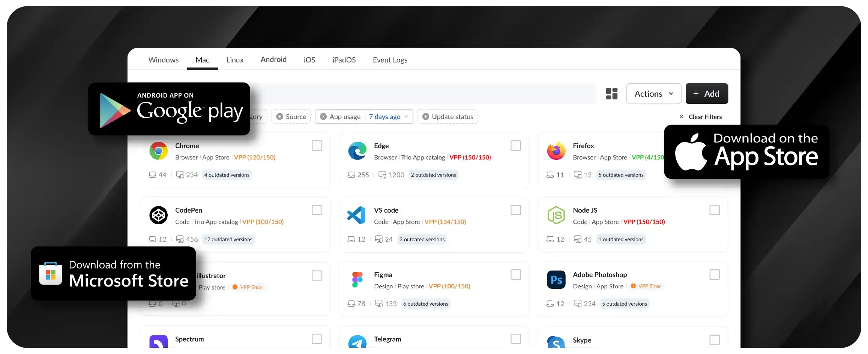Screen dimensions: 868x354
Task: Click Node JS's 1 outdated versions tag
Action: pos(621,239)
